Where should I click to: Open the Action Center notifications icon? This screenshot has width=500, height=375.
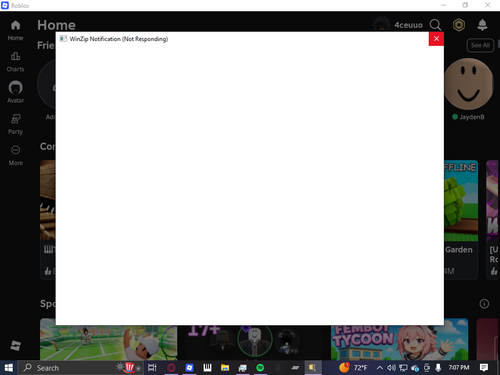[x=484, y=368]
